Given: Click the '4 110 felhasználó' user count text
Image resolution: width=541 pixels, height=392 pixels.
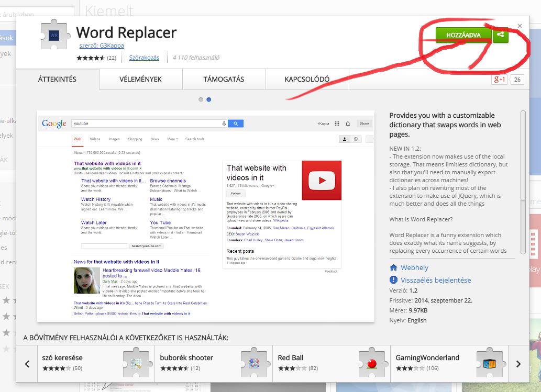Looking at the screenshot, I should [x=196, y=58].
